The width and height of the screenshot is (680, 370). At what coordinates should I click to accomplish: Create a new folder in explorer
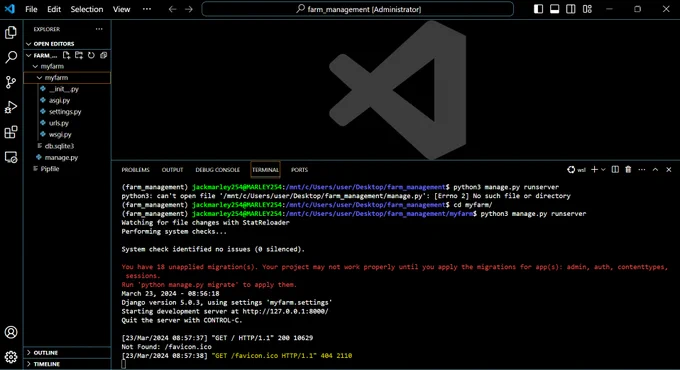(x=78, y=55)
